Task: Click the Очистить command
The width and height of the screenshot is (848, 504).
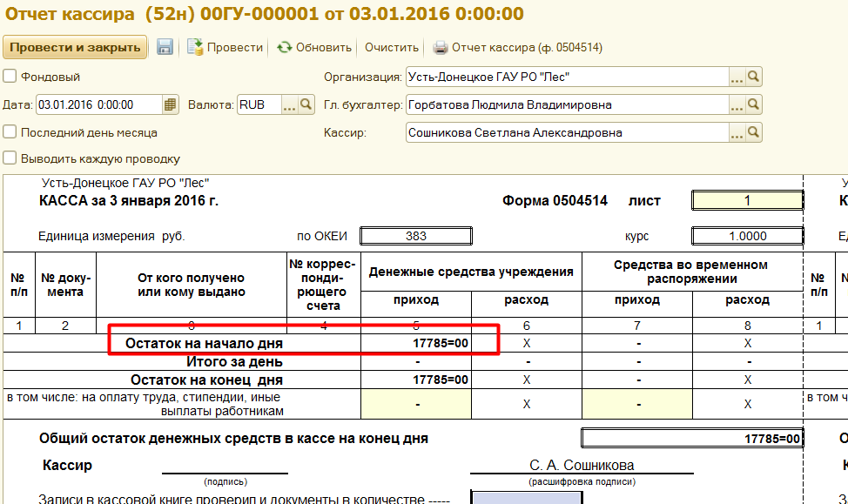Action: click(392, 47)
